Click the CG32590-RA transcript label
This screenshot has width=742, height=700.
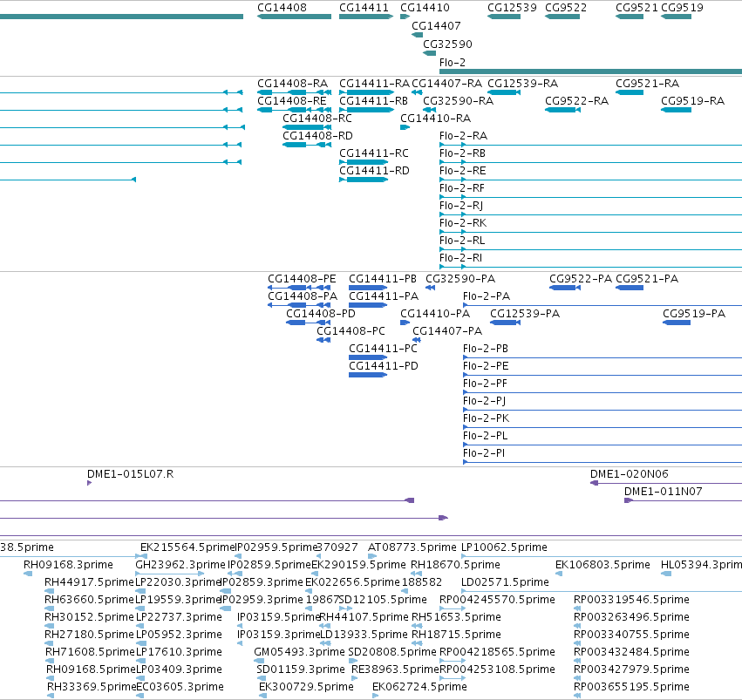pos(458,101)
